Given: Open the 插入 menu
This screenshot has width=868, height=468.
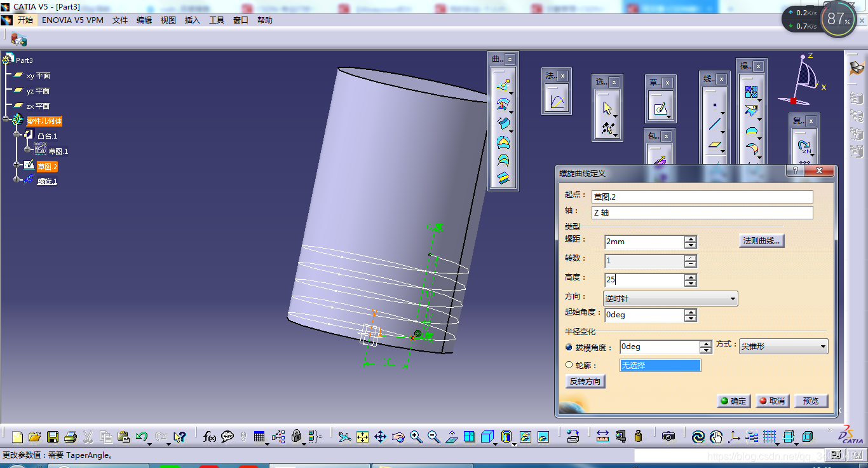Looking at the screenshot, I should [x=192, y=20].
